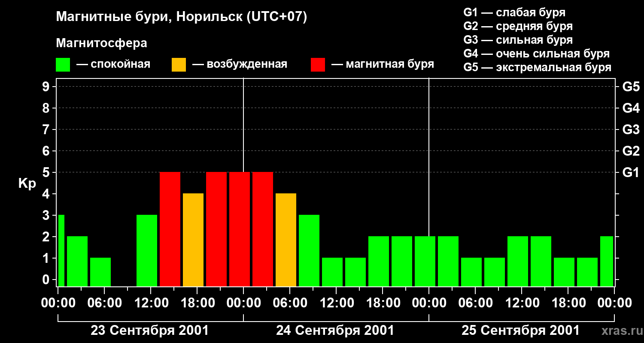Image resolution: width=644 pixels, height=343 pixels.
Task: Click the '23 Сентября 2001' date label
Action: coord(150,331)
